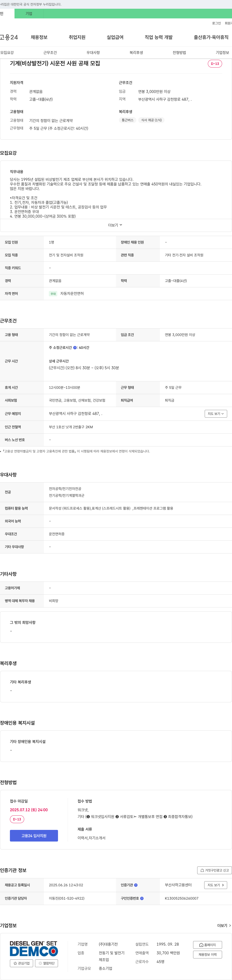
Task: Click the company name (주)대흥기전
Action: 108,944
